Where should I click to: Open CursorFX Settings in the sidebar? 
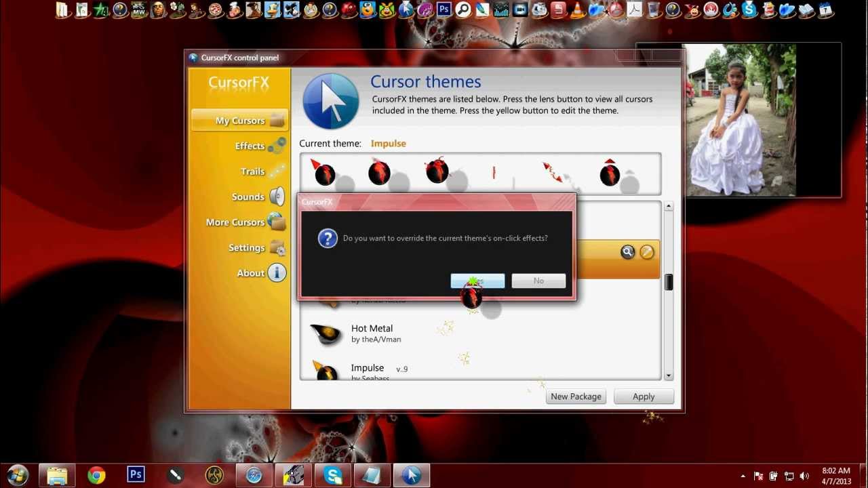pos(256,247)
